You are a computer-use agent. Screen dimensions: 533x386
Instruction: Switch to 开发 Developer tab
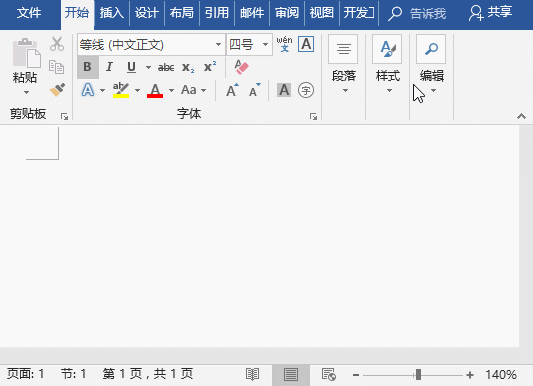[359, 13]
